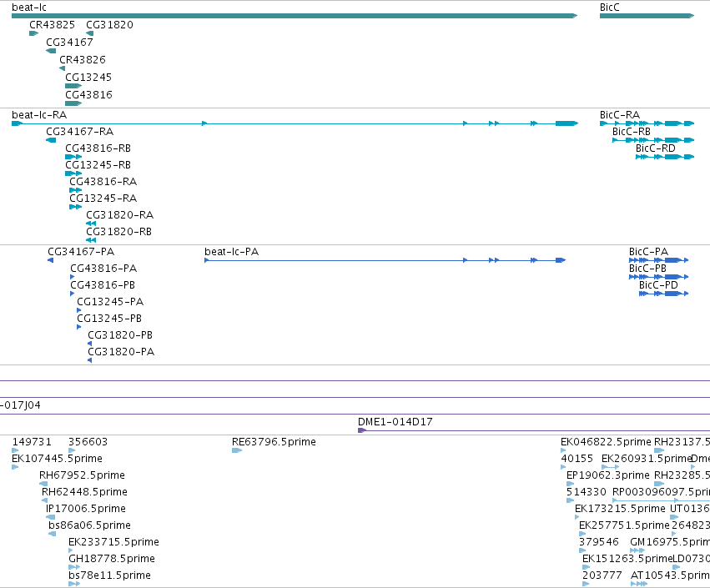Click the DME1-014D17 BAC clone label
710x588 pixels.
click(395, 422)
